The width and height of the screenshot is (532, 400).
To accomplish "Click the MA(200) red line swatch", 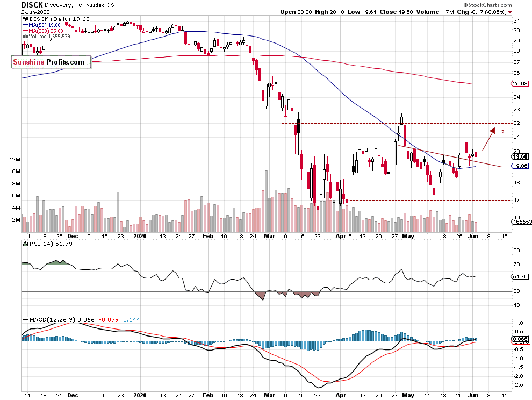I will [25, 31].
